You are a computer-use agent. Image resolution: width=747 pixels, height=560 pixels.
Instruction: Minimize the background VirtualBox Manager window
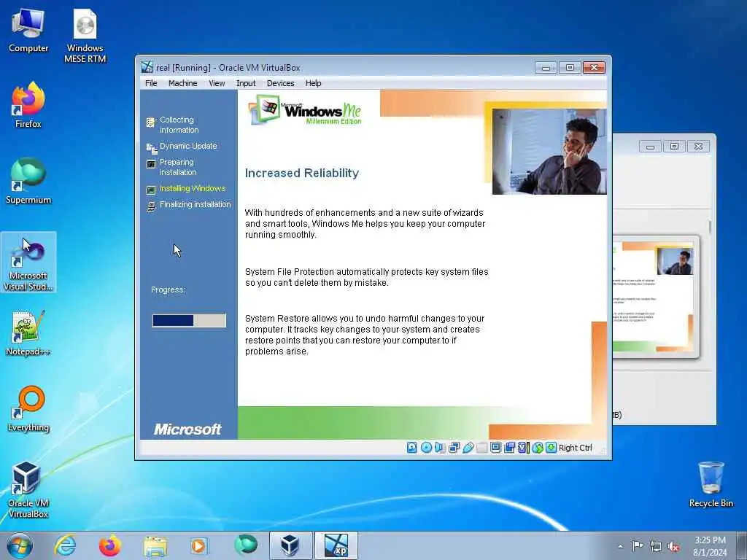click(650, 146)
